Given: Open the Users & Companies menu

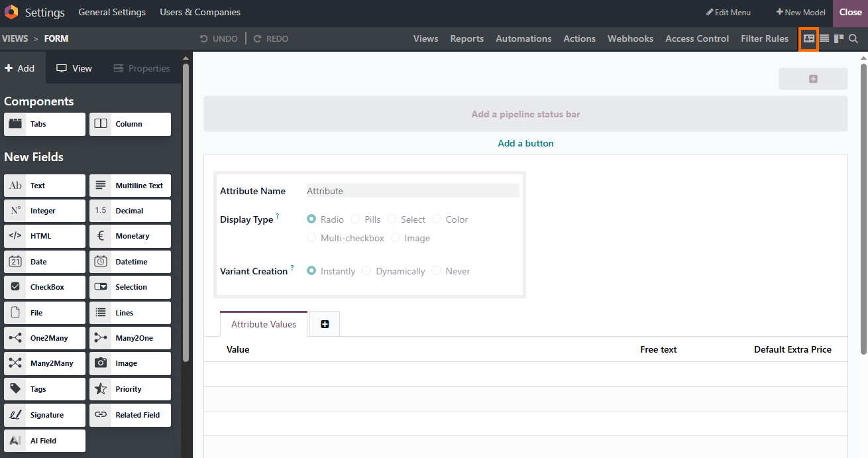Looking at the screenshot, I should point(200,12).
